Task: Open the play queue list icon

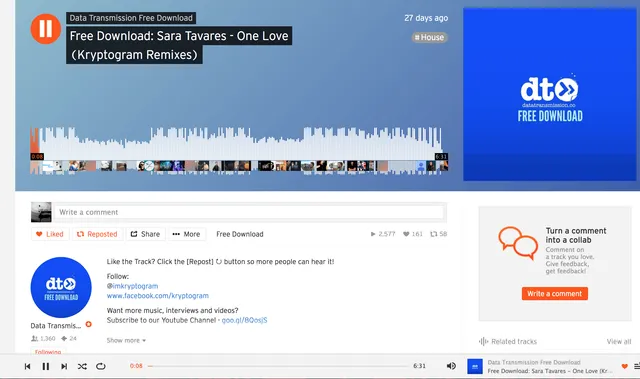Action: point(637,366)
